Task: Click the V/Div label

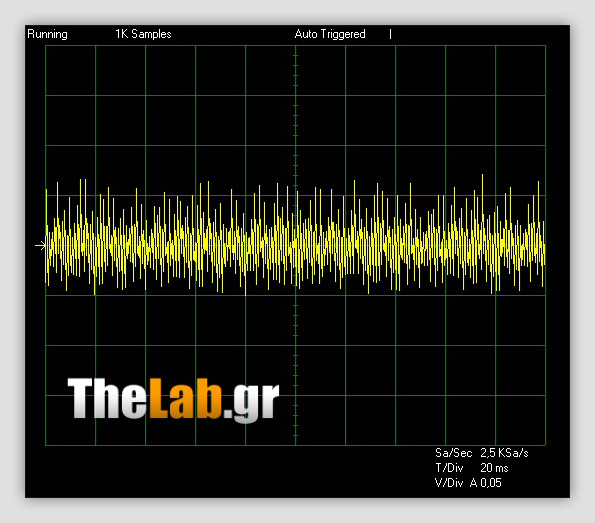Action: click(x=449, y=483)
